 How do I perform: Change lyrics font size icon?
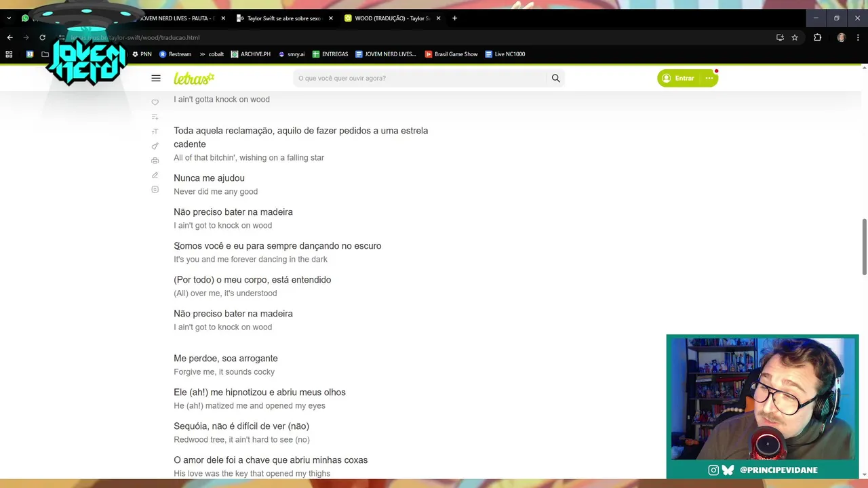(155, 131)
